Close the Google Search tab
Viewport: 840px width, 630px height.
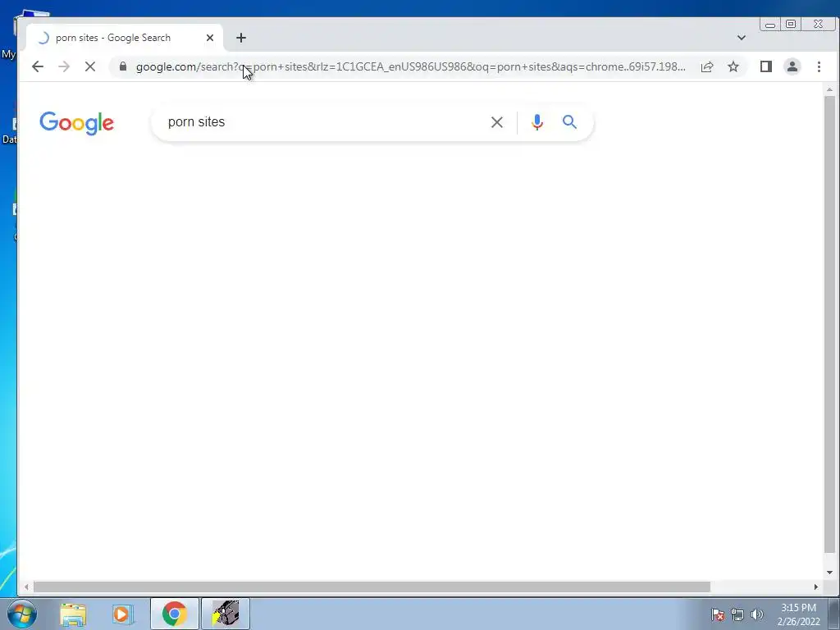click(x=210, y=38)
